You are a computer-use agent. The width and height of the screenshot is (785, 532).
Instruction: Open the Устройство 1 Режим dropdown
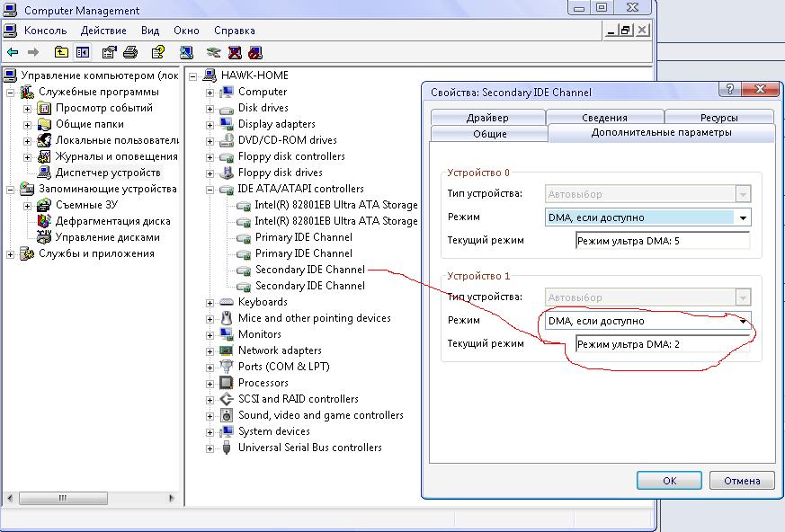tap(742, 321)
